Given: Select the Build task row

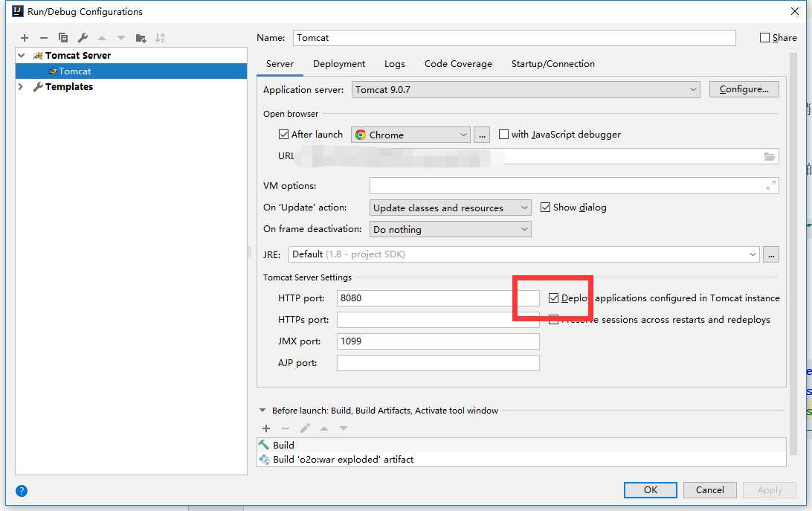Looking at the screenshot, I should (521, 445).
